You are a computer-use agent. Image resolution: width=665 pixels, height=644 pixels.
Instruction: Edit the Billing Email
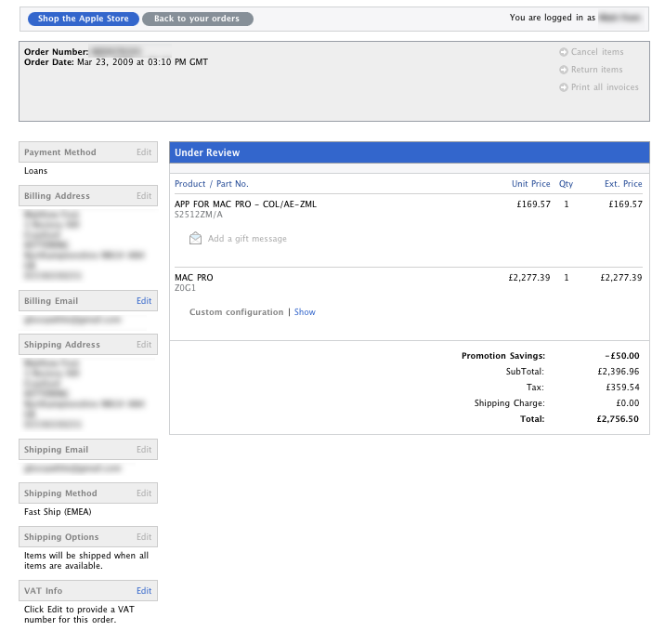(144, 301)
